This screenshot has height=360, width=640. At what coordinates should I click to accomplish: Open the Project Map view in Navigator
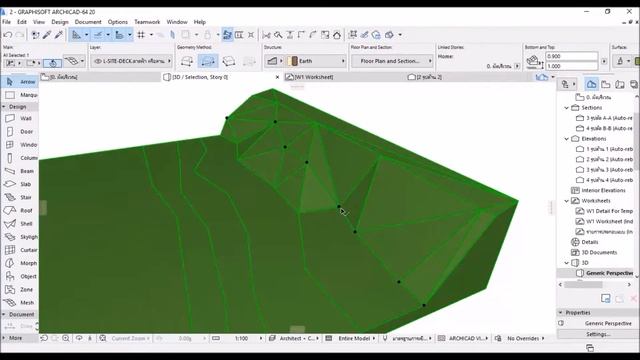coord(591,84)
